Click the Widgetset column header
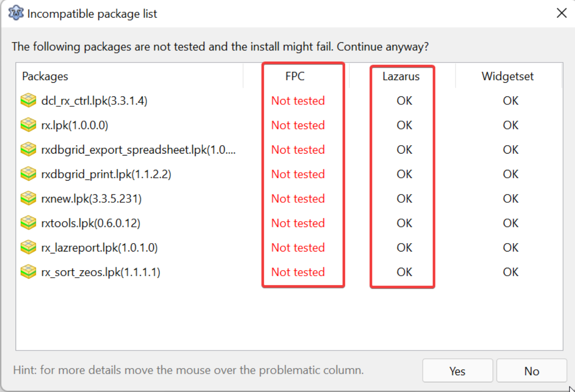Image resolution: width=575 pixels, height=392 pixels. [507, 76]
